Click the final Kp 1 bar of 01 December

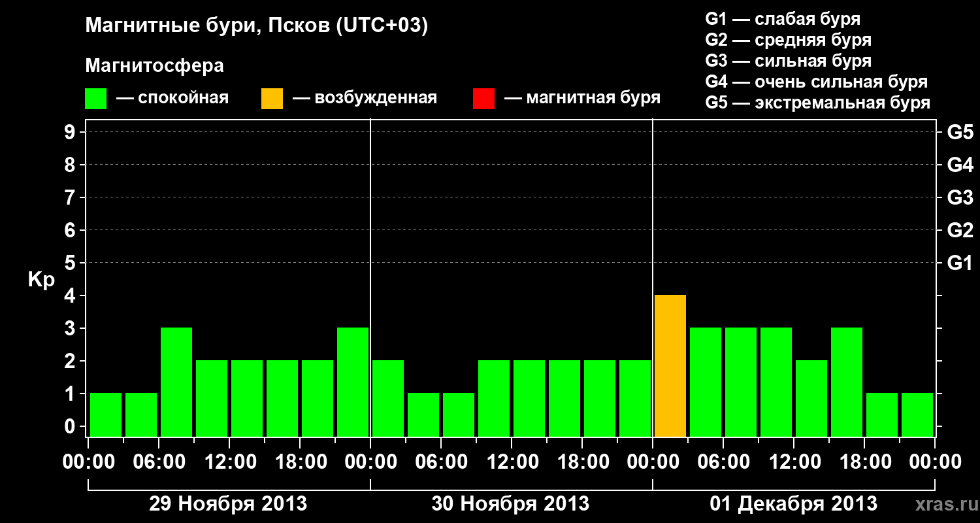pyautogui.click(x=917, y=414)
